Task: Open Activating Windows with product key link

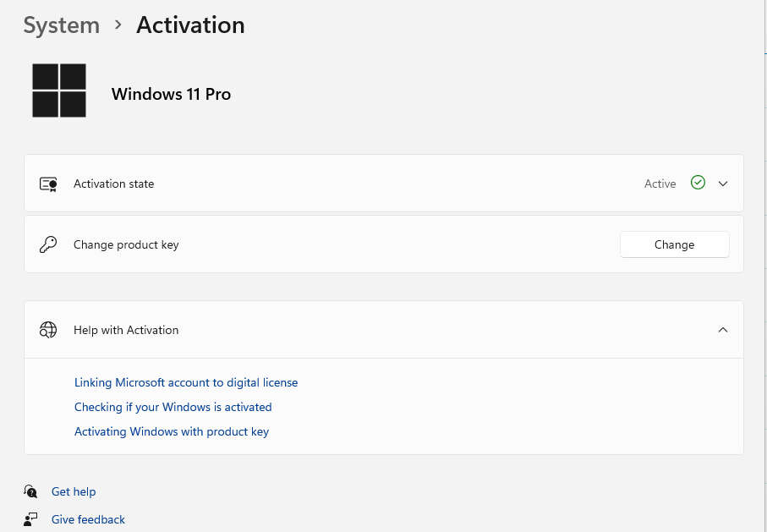Action: 172,431
